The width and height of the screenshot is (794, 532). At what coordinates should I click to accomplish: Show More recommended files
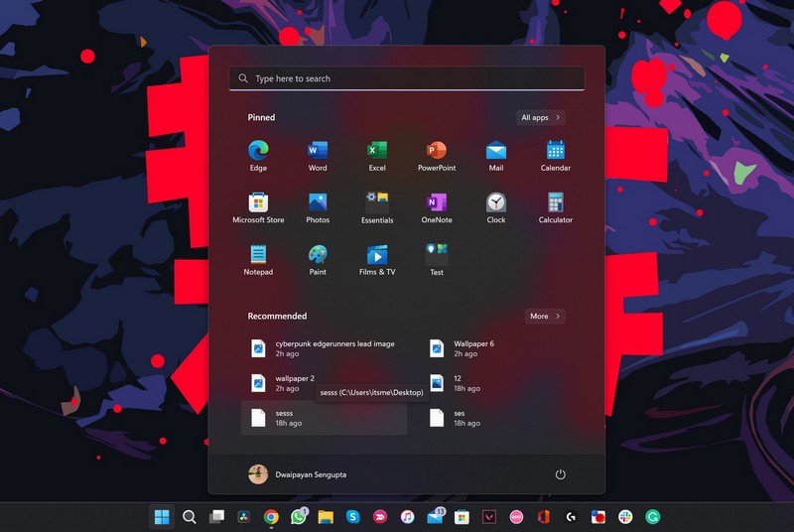[544, 316]
